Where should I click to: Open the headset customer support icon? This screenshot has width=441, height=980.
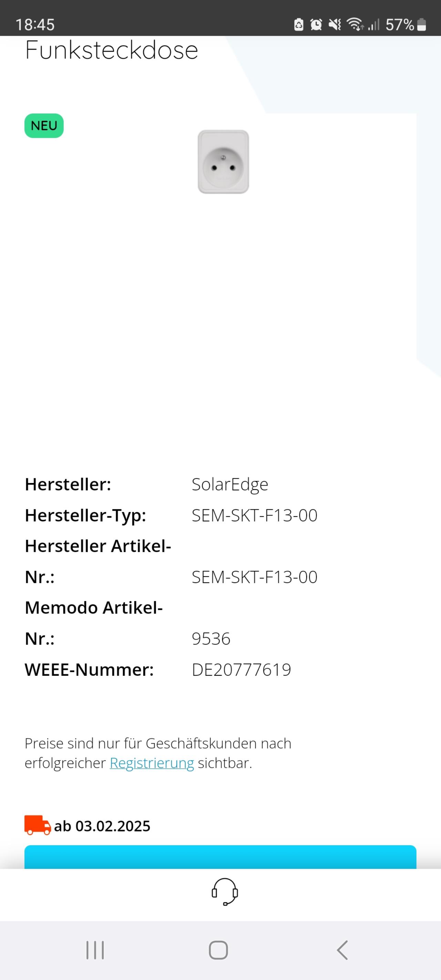(x=225, y=891)
